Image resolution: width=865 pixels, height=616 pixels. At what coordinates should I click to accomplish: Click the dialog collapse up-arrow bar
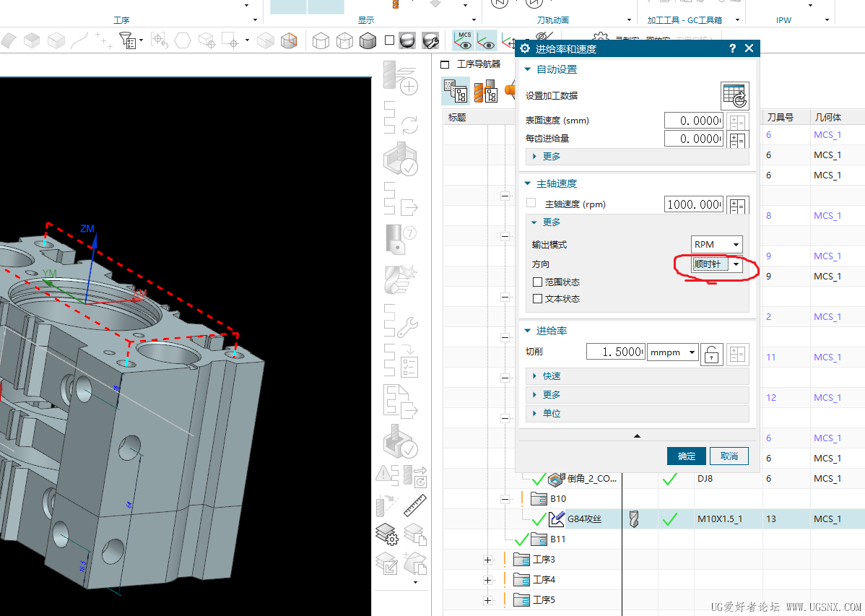point(637,436)
